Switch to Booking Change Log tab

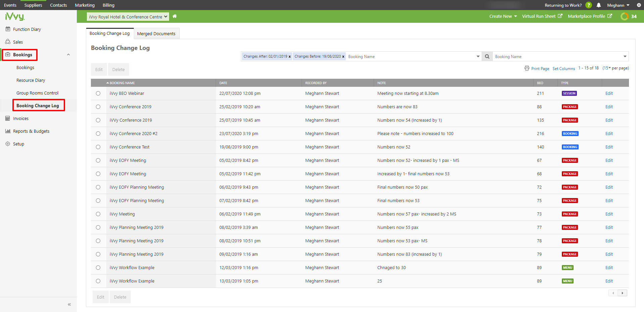click(x=110, y=33)
